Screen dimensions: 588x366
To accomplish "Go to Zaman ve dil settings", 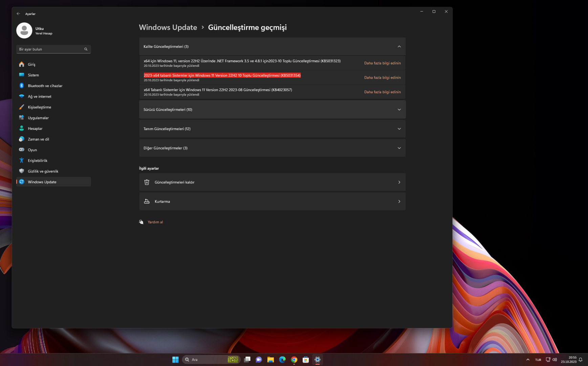I will [53, 139].
